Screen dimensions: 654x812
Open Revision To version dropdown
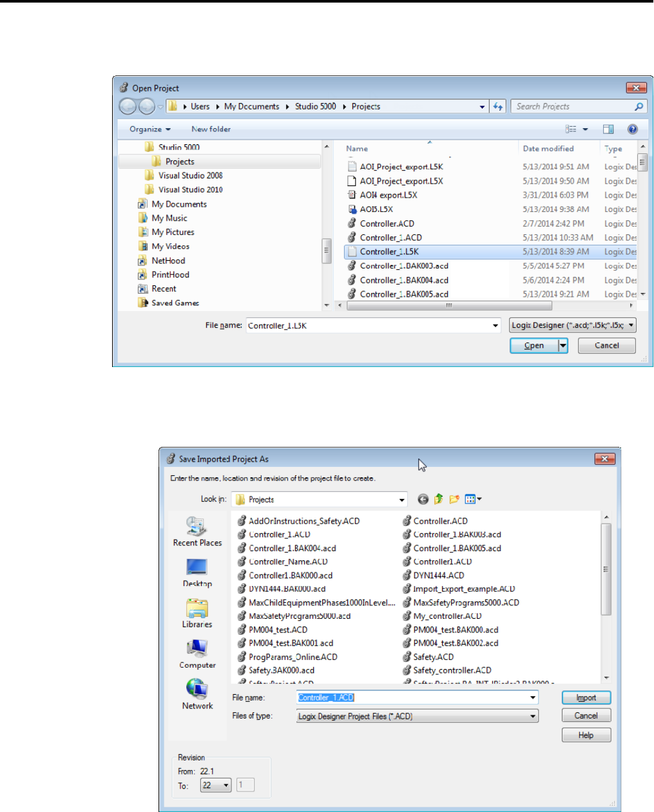[x=215, y=785]
